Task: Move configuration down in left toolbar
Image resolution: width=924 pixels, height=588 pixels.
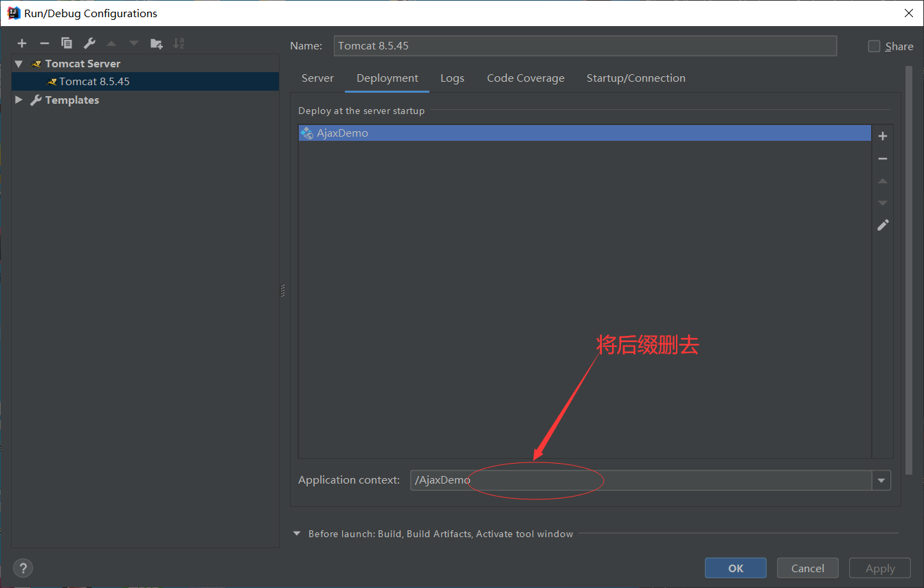Action: tap(134, 43)
